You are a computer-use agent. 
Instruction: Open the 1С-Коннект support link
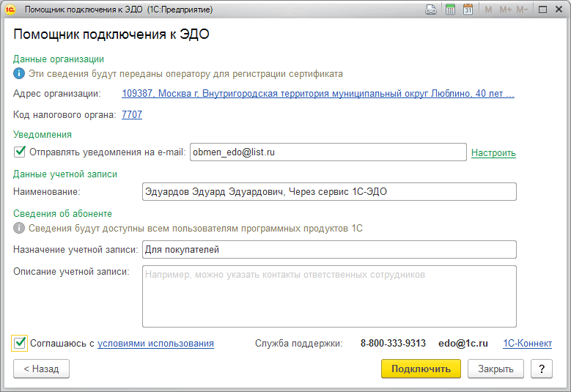528,343
